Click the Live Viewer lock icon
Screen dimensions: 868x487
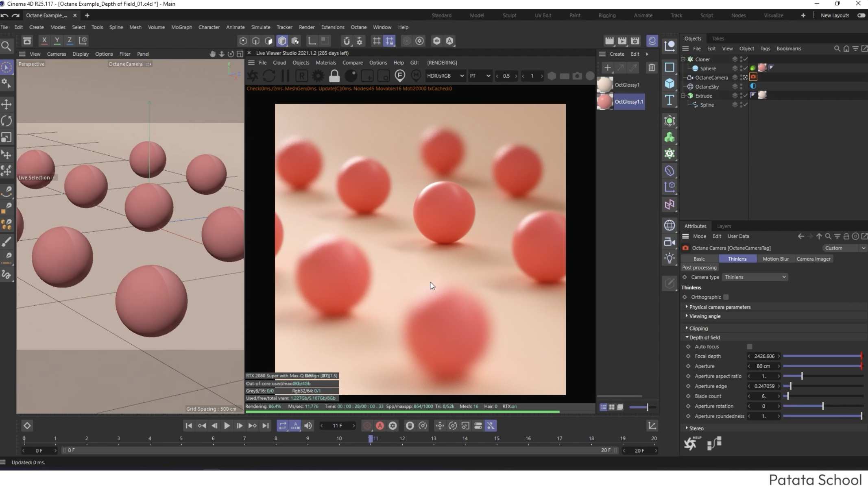(x=334, y=76)
